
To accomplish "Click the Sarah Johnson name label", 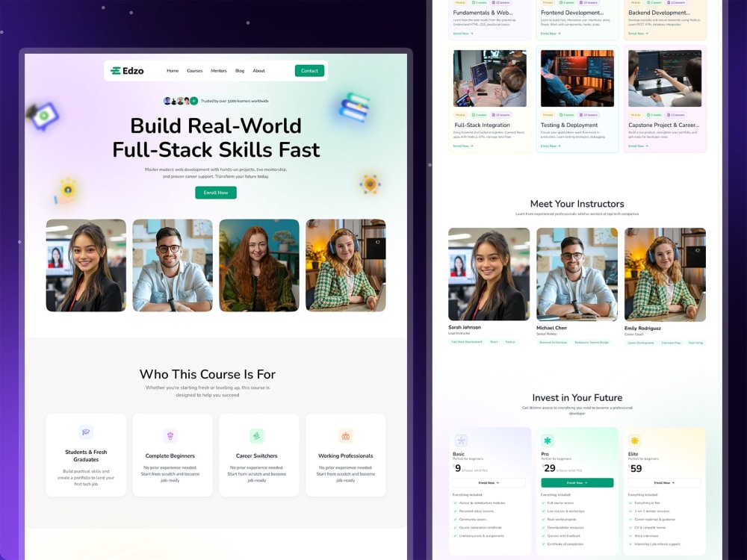I will click(x=465, y=327).
